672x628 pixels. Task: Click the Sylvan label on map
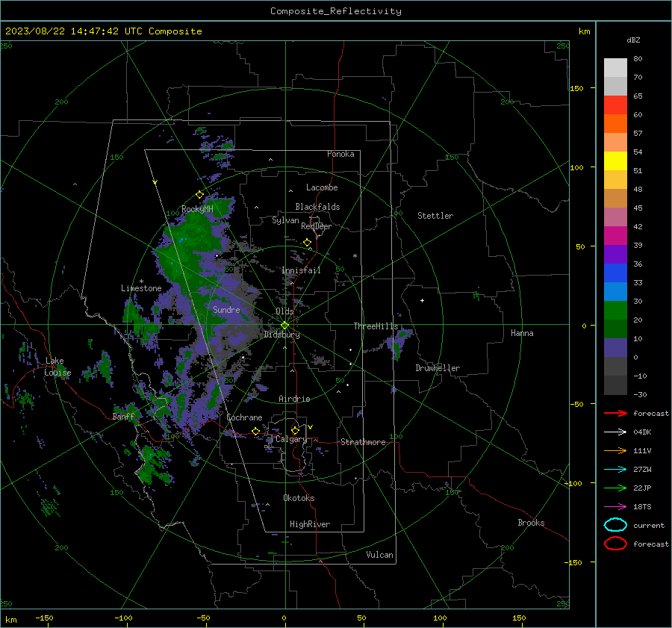tap(285, 220)
